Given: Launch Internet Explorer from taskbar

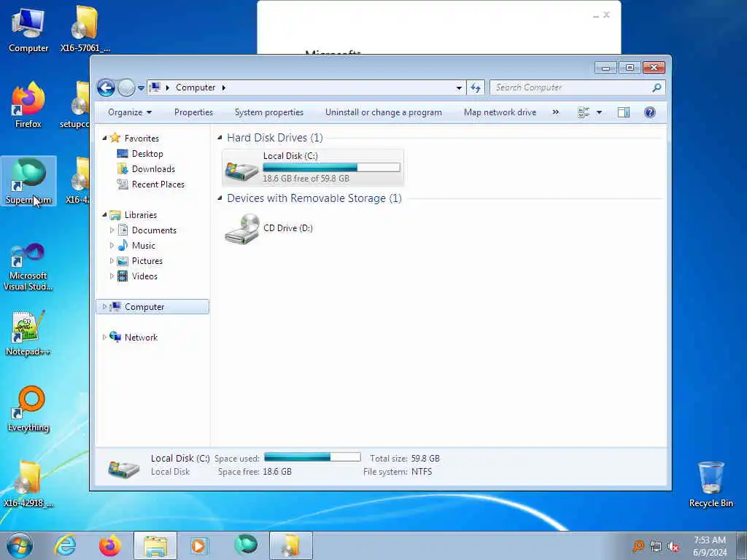Looking at the screenshot, I should point(65,545).
